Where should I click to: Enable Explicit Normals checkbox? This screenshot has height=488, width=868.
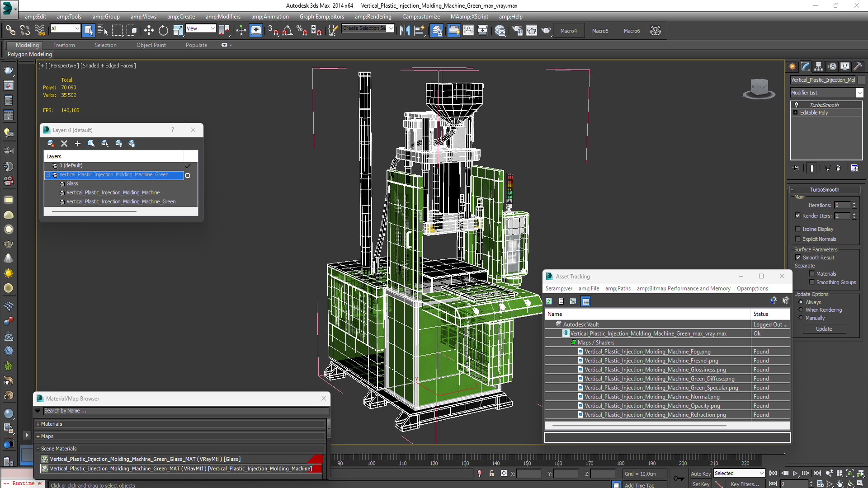798,239
